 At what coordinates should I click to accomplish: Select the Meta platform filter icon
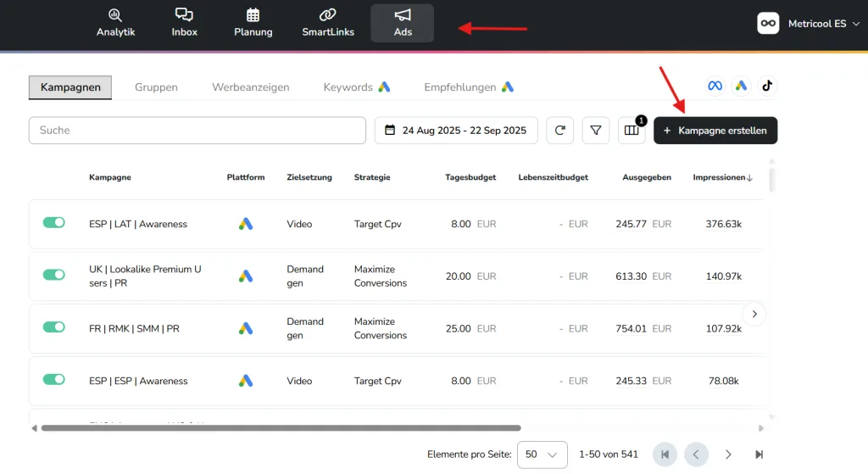(x=715, y=86)
